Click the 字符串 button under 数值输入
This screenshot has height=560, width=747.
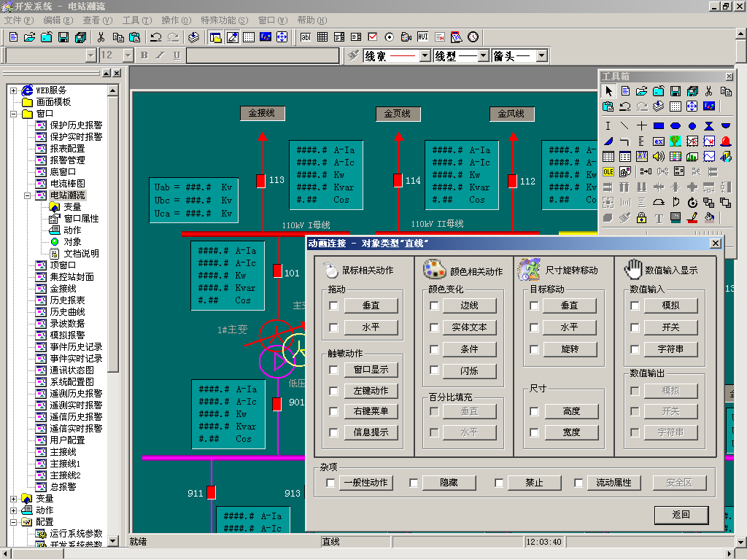click(x=670, y=349)
